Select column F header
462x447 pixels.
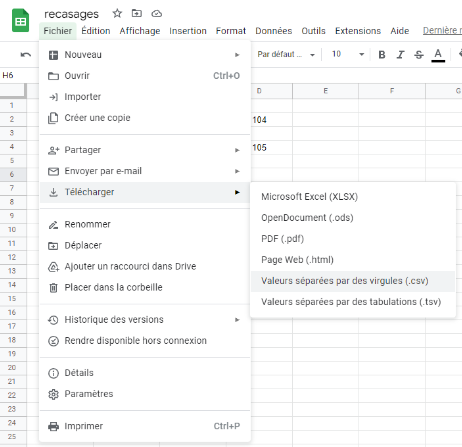click(x=392, y=91)
